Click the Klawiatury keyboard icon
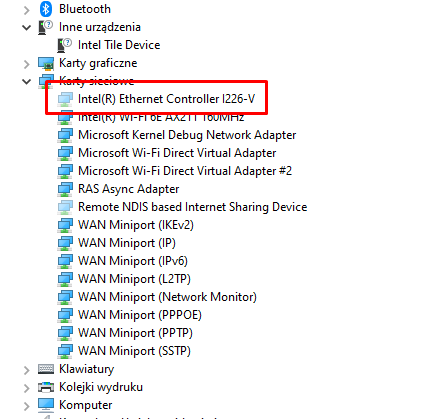This screenshot has width=431, height=419. tap(46, 369)
